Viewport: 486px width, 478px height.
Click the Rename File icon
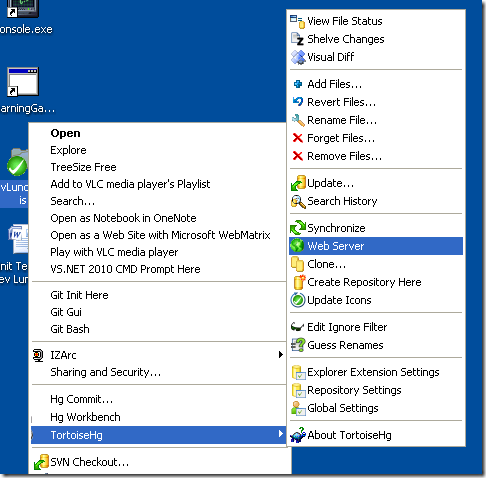pos(298,120)
